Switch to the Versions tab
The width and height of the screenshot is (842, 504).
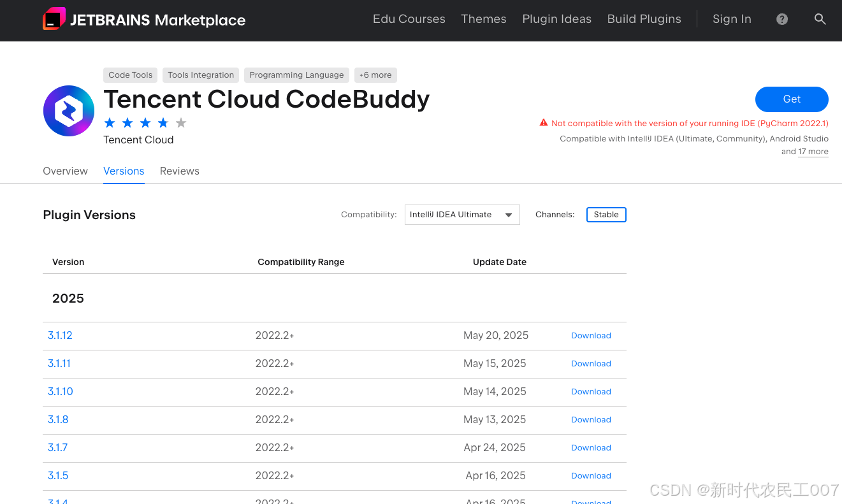124,171
